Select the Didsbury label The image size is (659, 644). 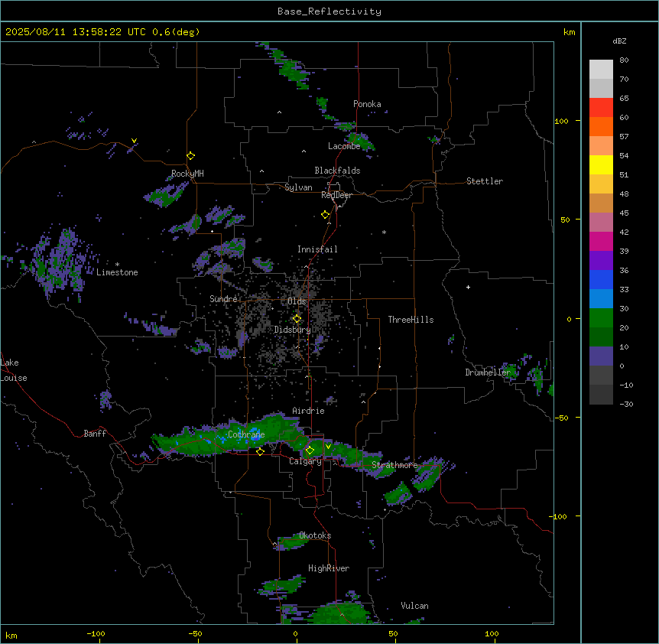coord(293,330)
